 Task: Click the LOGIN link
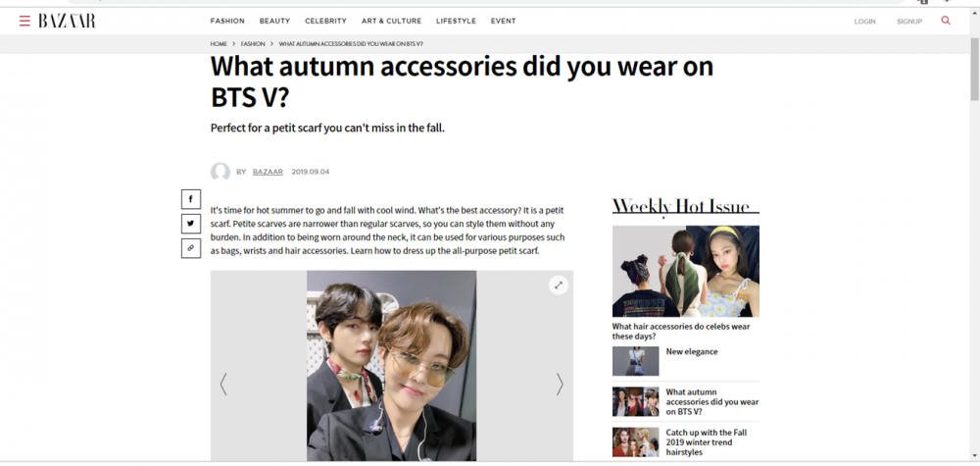point(865,22)
